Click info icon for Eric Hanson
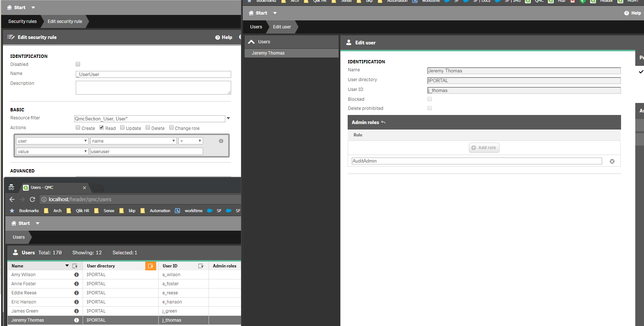This screenshot has height=326, width=644. pos(76,302)
